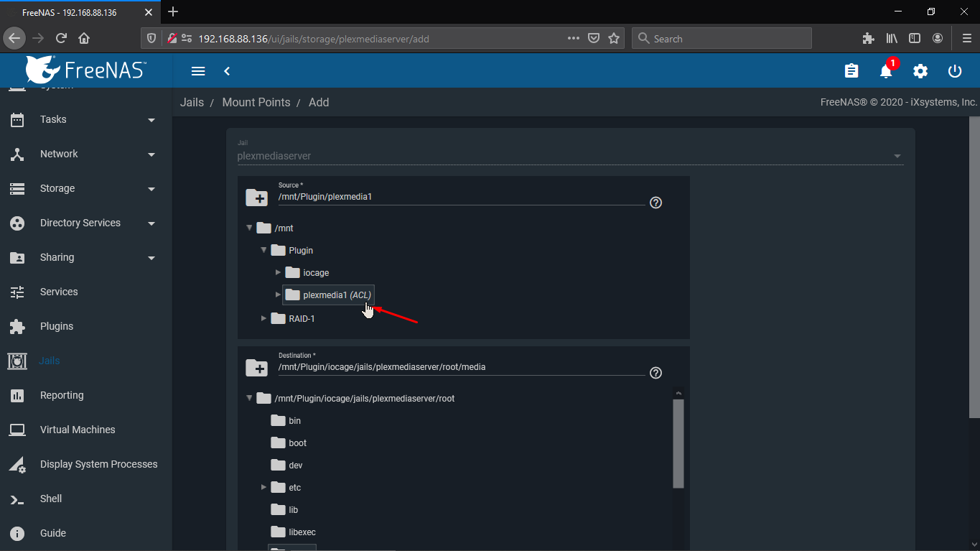Open the settings gear in header

[920, 71]
